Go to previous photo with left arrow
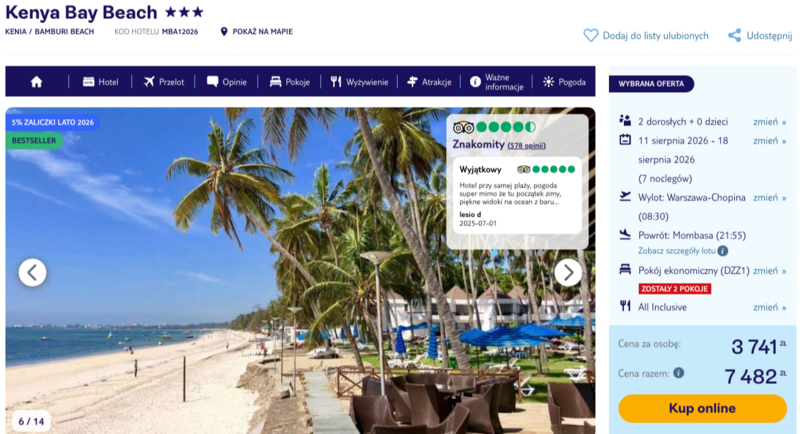 33,273
